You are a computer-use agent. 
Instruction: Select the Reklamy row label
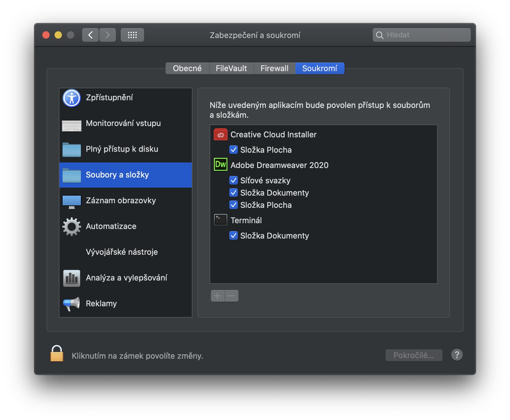pyautogui.click(x=101, y=304)
